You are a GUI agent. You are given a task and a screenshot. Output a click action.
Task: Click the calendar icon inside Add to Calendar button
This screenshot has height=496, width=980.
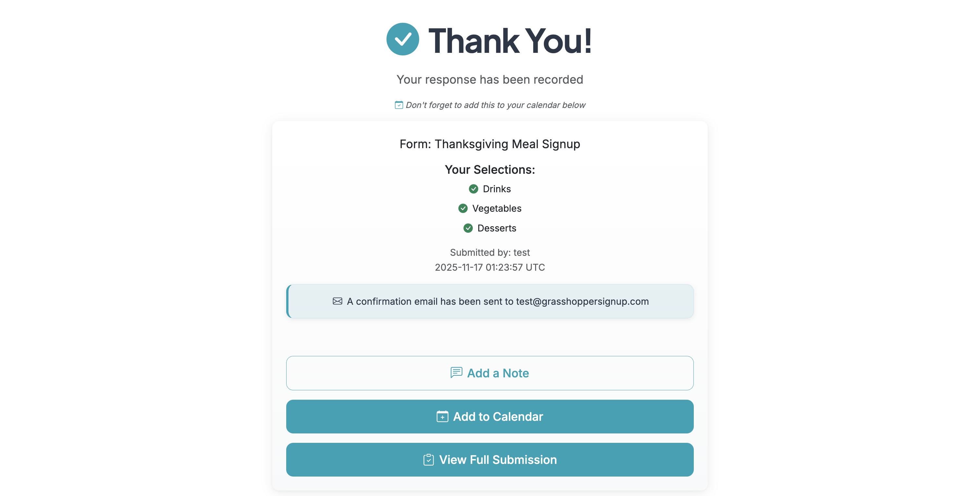click(x=442, y=417)
